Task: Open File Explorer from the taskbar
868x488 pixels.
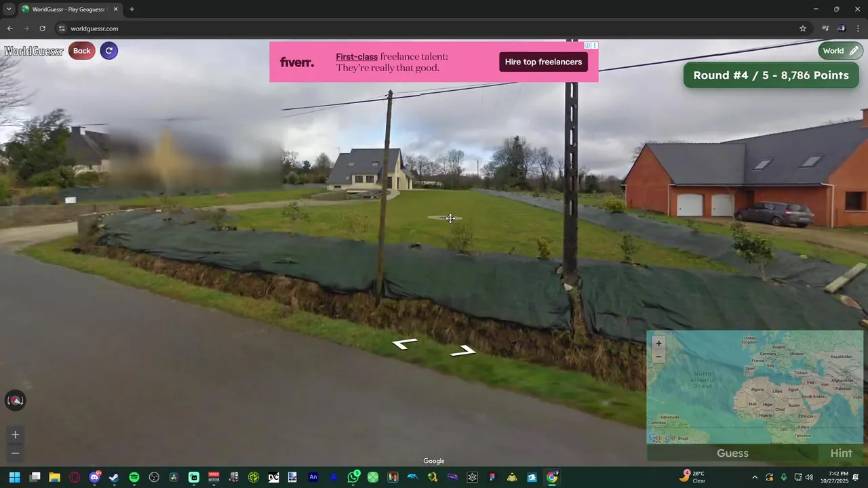Action: pos(54,477)
